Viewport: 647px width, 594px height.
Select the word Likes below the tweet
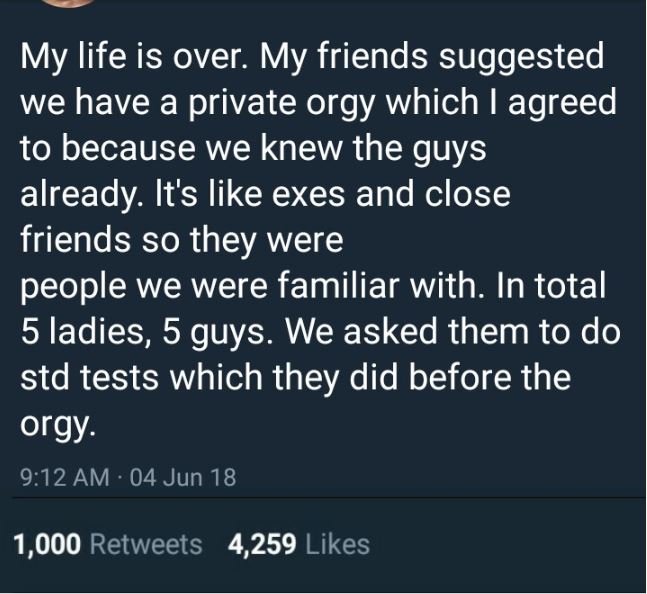pos(338,544)
